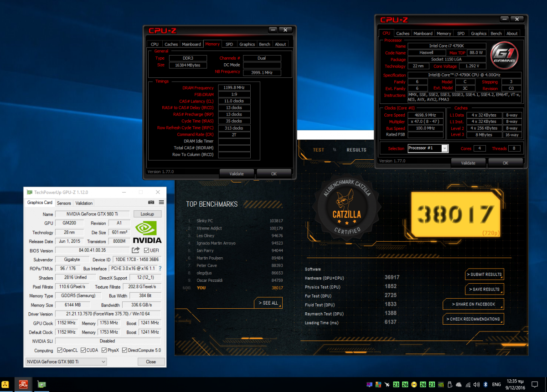The image size is (547, 392).
Task: Click the Safely Remove Hardware USB icon
Action: pos(449,385)
